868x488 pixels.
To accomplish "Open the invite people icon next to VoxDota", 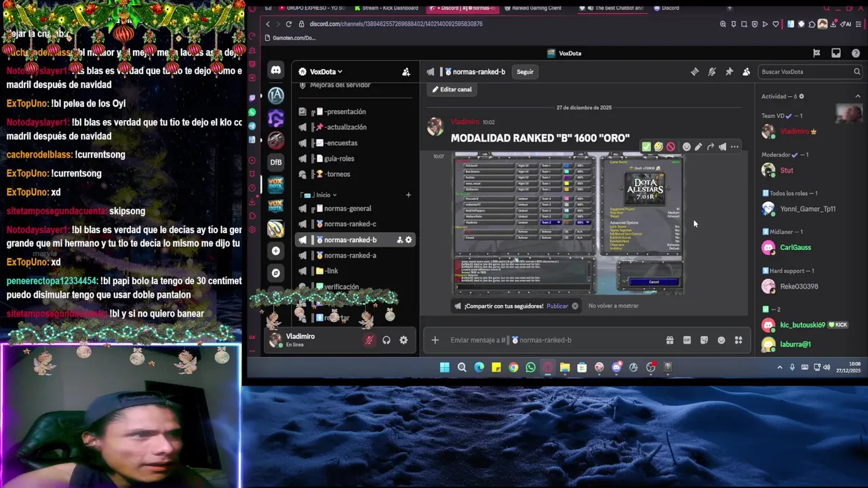I will point(406,72).
